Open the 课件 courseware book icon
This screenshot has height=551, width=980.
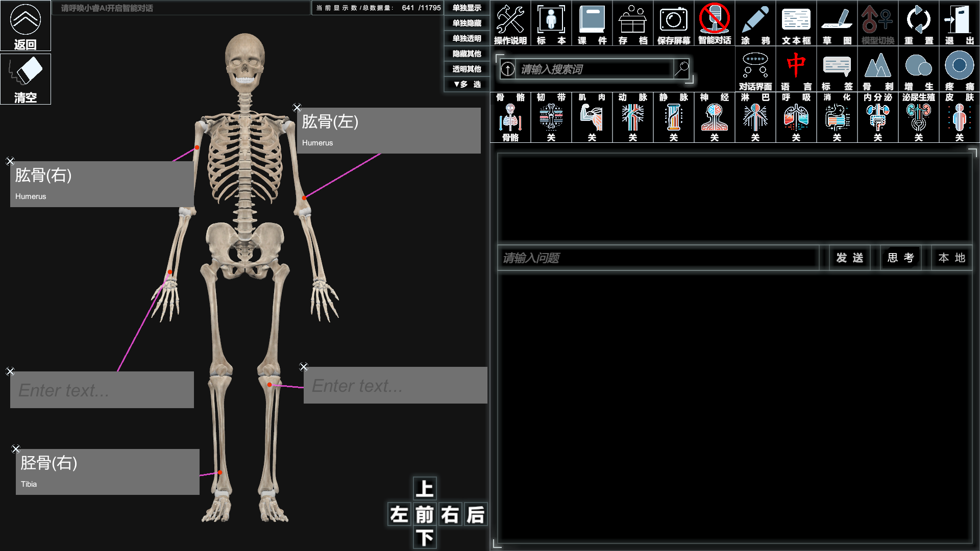coord(592,23)
